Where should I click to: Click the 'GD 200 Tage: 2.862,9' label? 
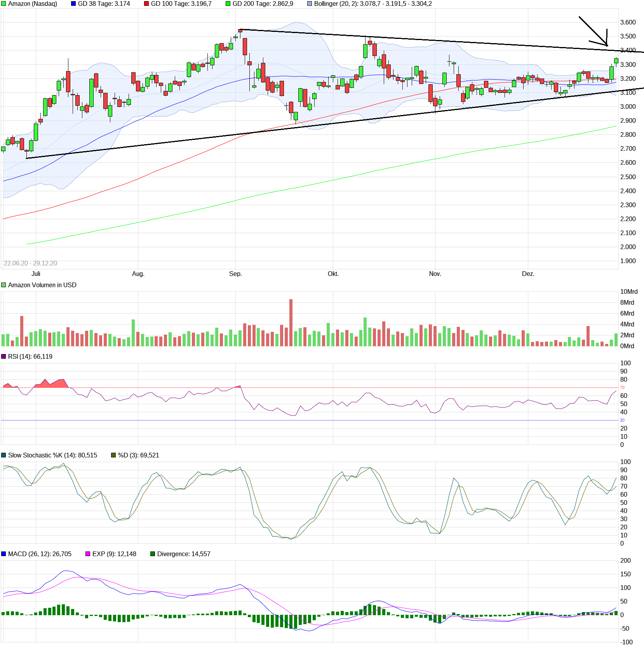pos(263,4)
